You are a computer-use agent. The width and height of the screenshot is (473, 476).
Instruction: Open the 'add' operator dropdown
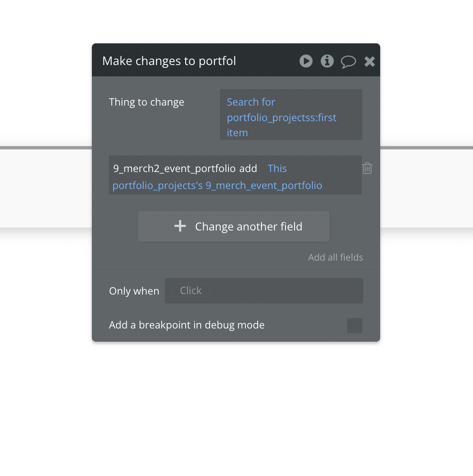(x=248, y=168)
